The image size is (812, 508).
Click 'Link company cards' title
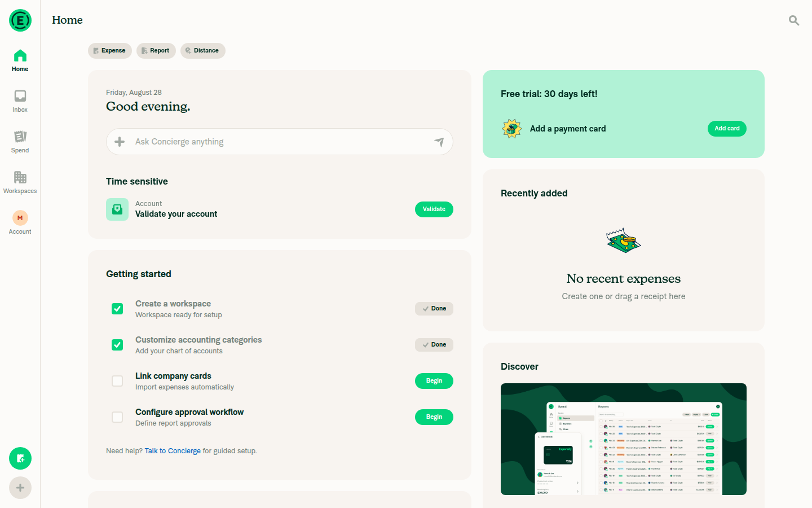click(x=173, y=376)
